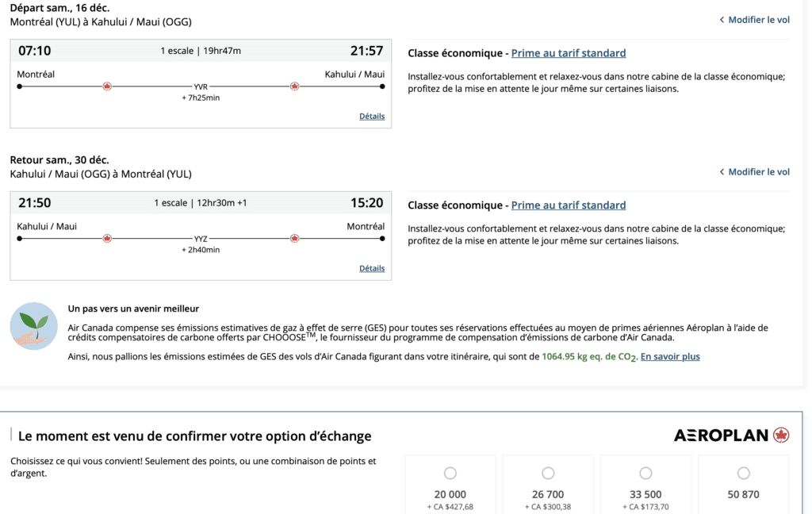Click the Aeroplan logo
The image size is (812, 514).
[721, 435]
